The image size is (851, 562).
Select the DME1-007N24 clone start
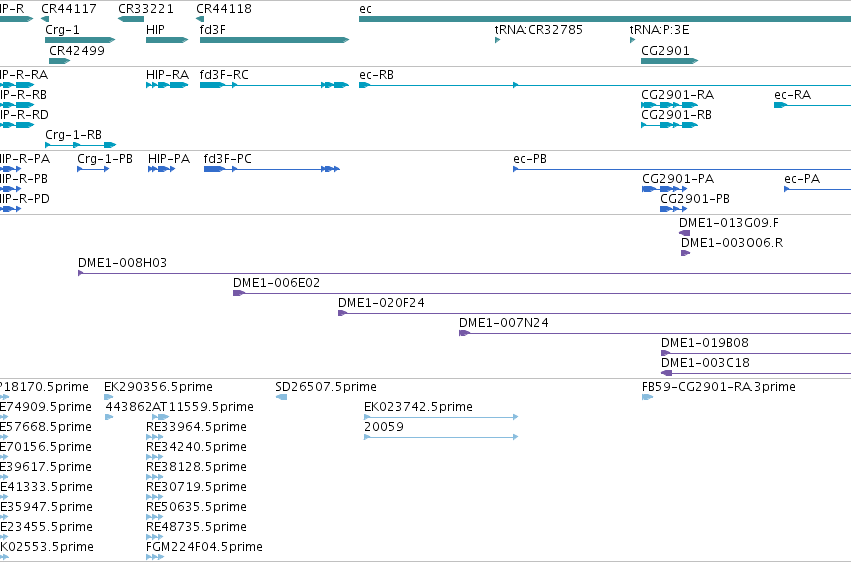[464, 334]
